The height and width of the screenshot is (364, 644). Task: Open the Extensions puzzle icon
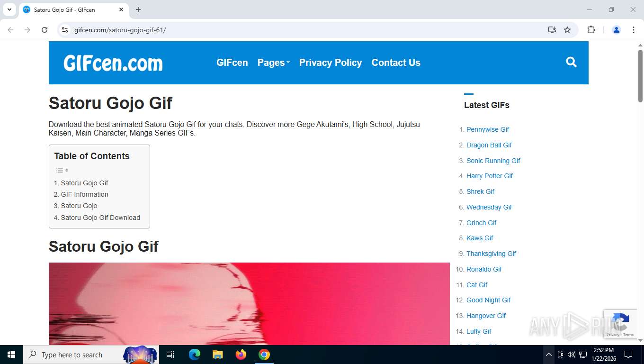pyautogui.click(x=591, y=30)
